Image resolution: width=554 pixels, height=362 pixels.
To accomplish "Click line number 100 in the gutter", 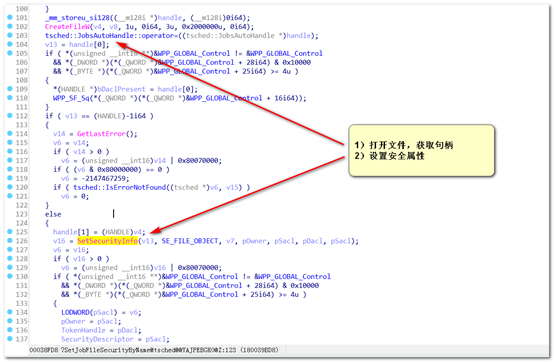I will 22,9.
